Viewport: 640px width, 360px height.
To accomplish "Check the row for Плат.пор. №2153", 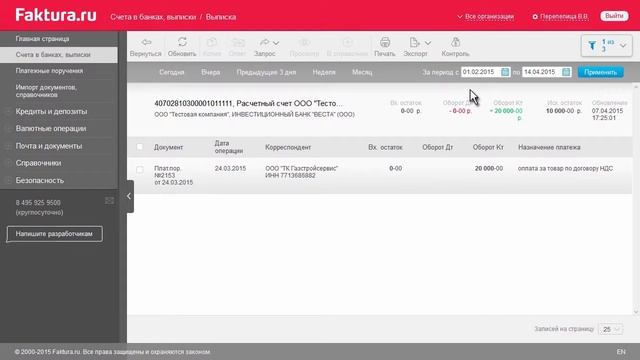I will (x=140, y=169).
